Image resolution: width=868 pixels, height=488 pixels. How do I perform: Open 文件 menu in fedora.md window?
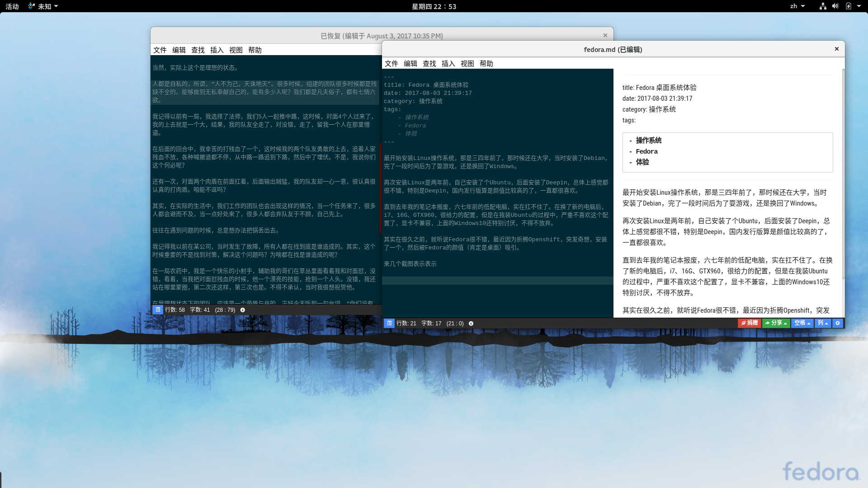pyautogui.click(x=392, y=64)
